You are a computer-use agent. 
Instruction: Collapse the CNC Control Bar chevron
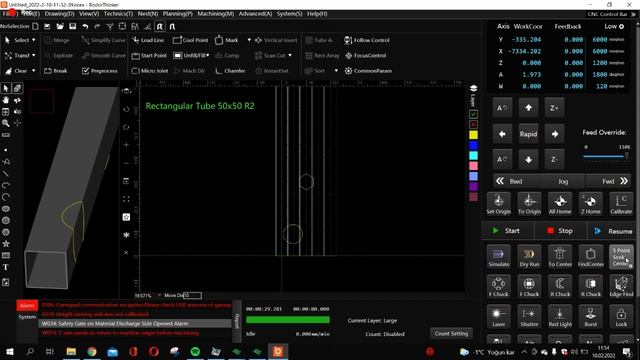pos(633,14)
